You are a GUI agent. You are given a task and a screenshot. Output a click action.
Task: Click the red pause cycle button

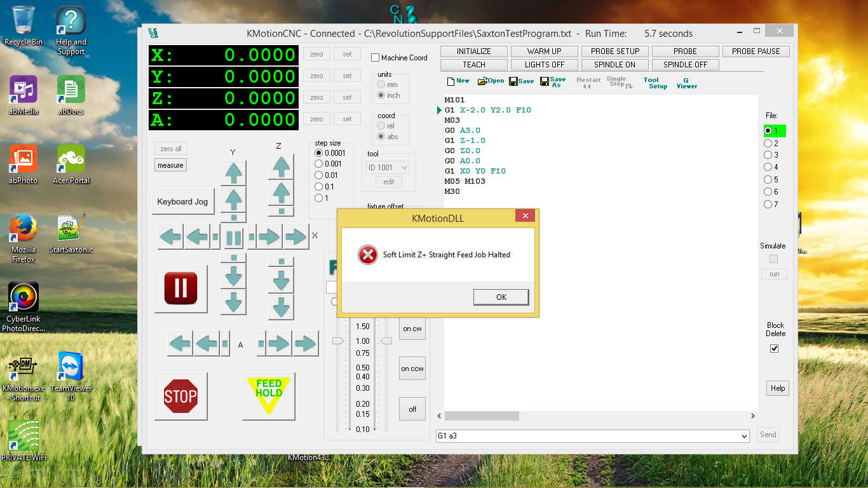180,288
